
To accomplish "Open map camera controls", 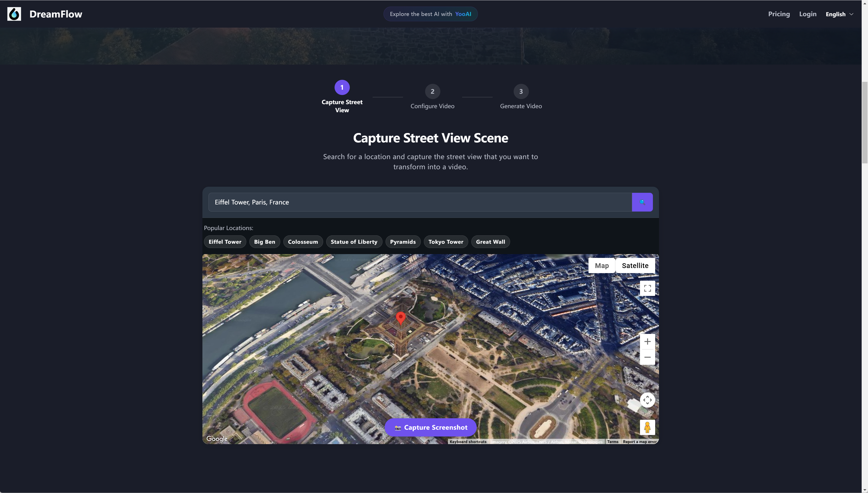I will 647,400.
